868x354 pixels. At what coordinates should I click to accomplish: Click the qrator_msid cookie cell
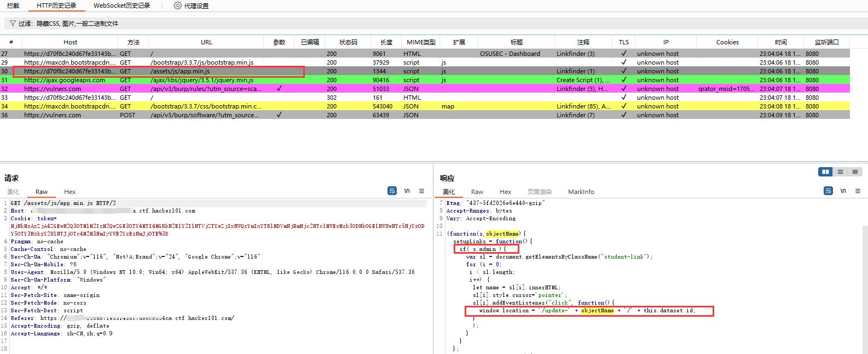(x=727, y=89)
